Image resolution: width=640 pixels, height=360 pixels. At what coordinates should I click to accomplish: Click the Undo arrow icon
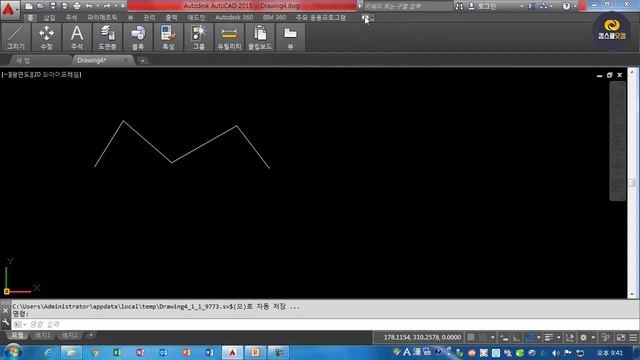point(89,6)
